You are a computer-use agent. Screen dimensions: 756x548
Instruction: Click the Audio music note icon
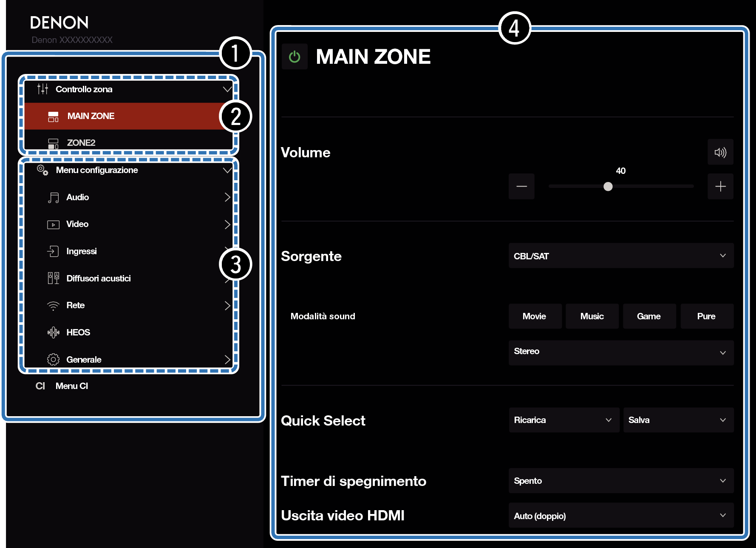[53, 198]
